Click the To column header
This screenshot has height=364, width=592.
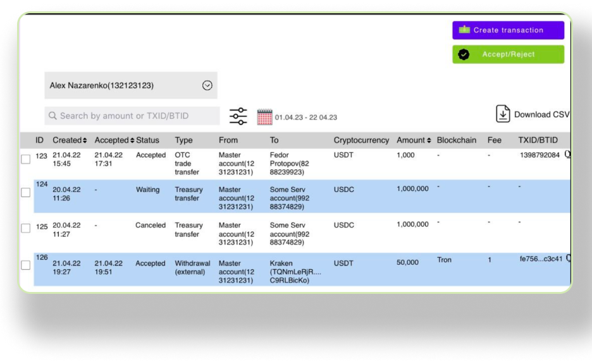[x=274, y=140]
